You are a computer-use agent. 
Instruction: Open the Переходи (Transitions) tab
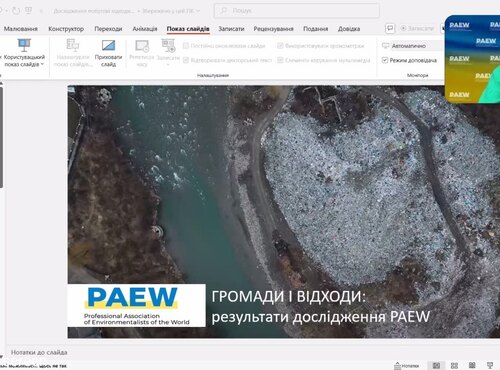(108, 29)
